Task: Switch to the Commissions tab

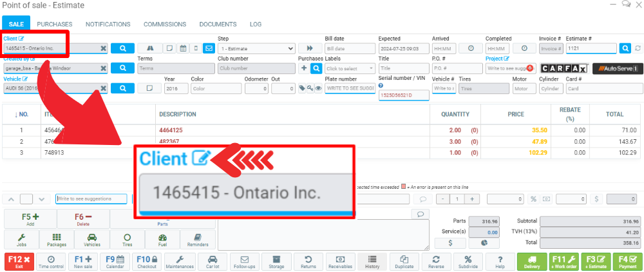Action: tap(164, 24)
